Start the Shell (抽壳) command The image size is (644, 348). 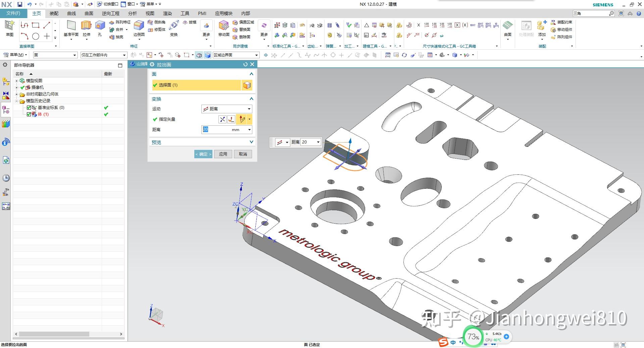click(x=116, y=37)
